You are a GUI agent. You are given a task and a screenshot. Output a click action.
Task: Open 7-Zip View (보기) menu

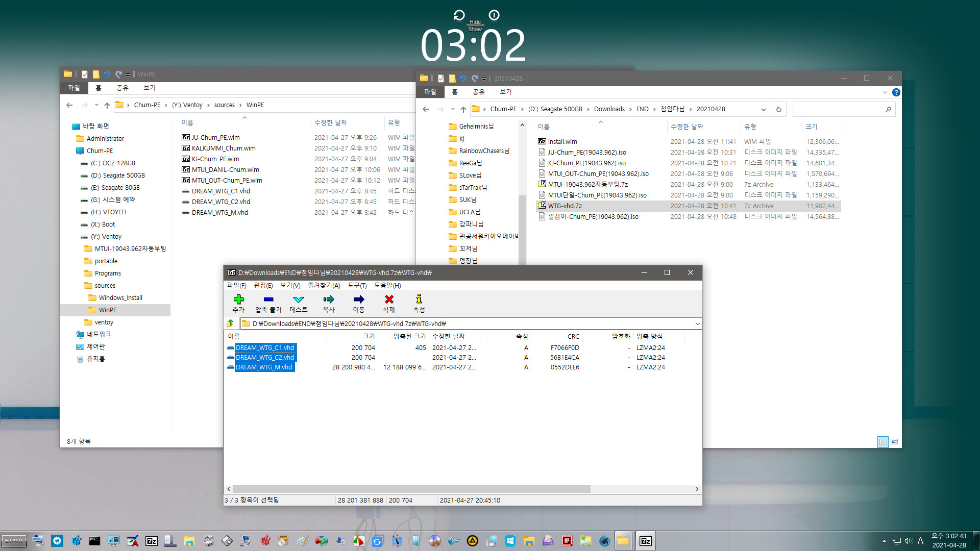tap(290, 285)
